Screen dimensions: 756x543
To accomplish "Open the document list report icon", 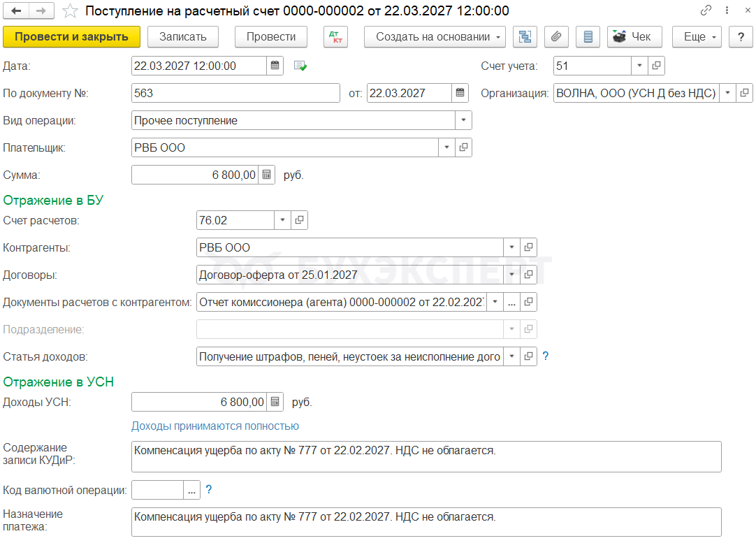I will click(x=588, y=36).
